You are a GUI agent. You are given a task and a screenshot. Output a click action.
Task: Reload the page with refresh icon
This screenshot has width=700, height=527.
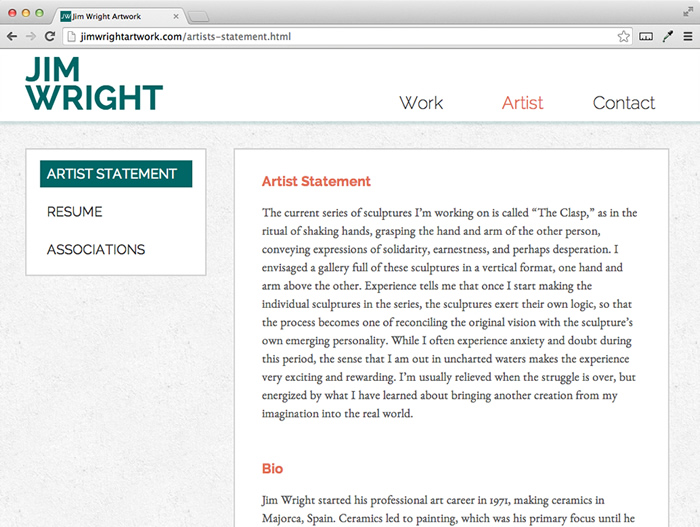[50, 36]
